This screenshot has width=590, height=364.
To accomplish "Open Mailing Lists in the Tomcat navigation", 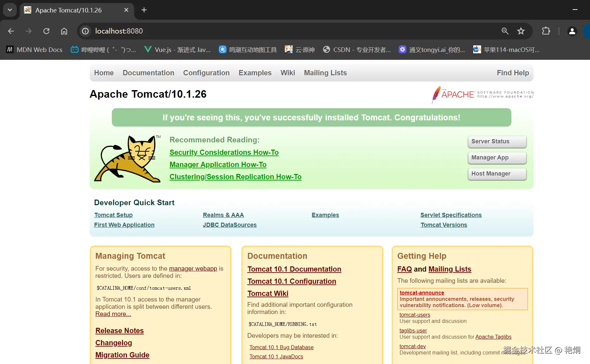I will [325, 73].
